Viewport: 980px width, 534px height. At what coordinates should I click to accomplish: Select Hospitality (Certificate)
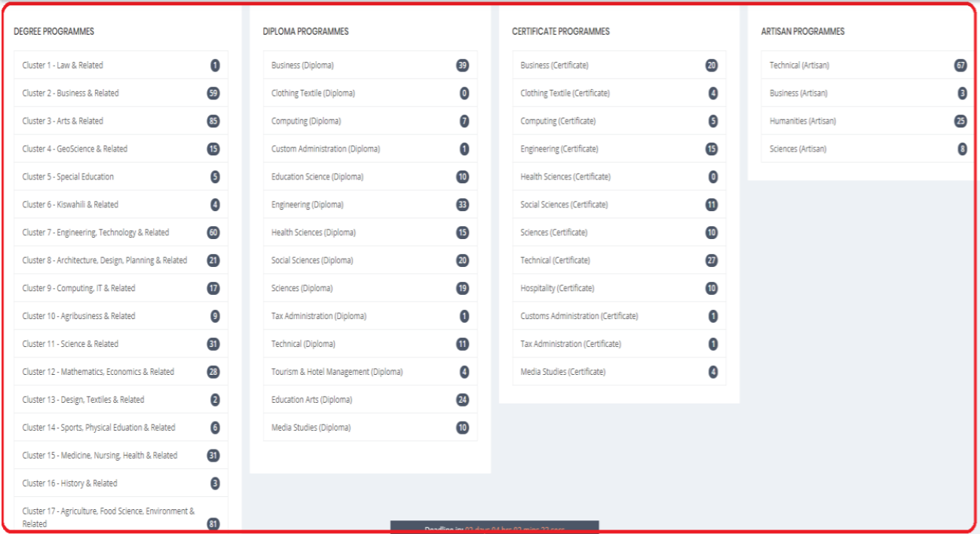tap(557, 288)
